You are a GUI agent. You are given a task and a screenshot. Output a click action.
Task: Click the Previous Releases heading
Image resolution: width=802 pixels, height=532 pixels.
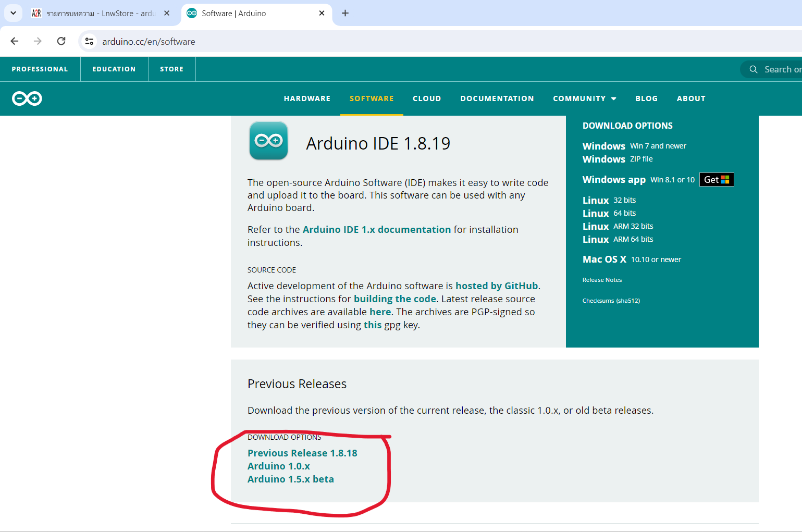297,384
